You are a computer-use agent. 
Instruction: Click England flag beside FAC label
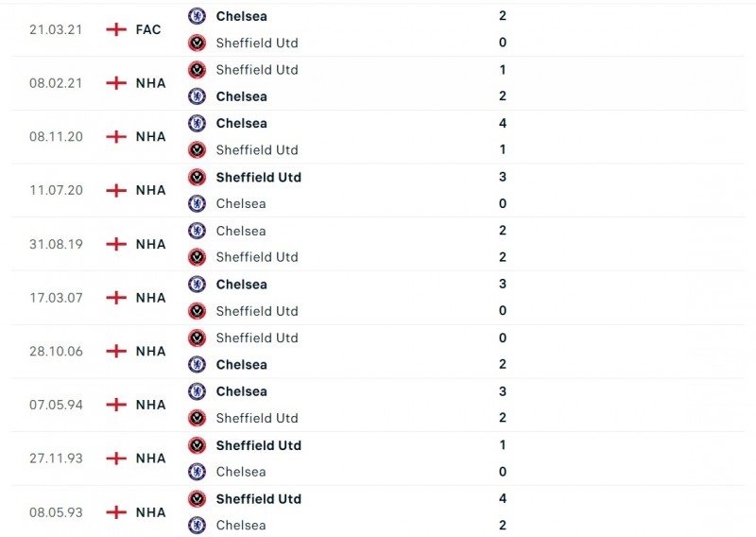click(116, 29)
